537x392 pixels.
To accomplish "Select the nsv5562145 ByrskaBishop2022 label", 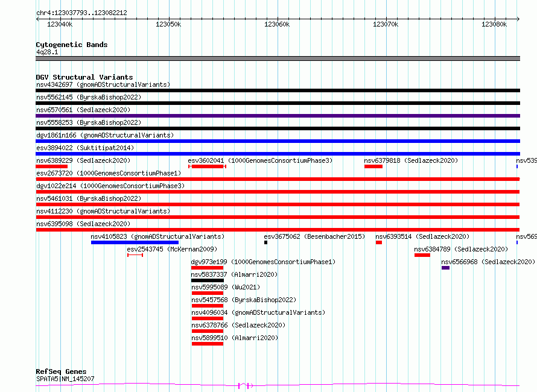I will [x=89, y=97].
